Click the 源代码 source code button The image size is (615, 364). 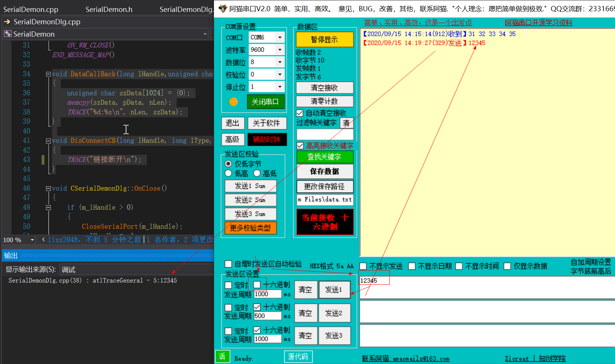click(298, 357)
